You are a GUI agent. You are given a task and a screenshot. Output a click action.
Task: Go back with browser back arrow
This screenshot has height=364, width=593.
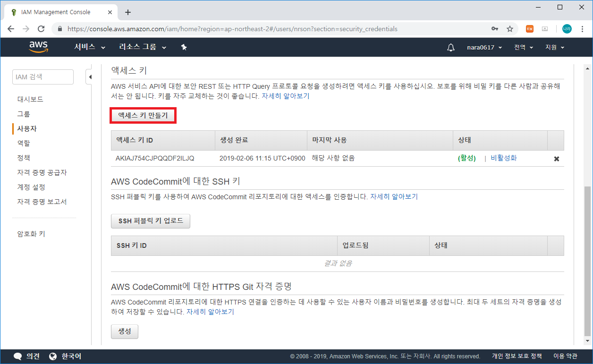point(11,29)
